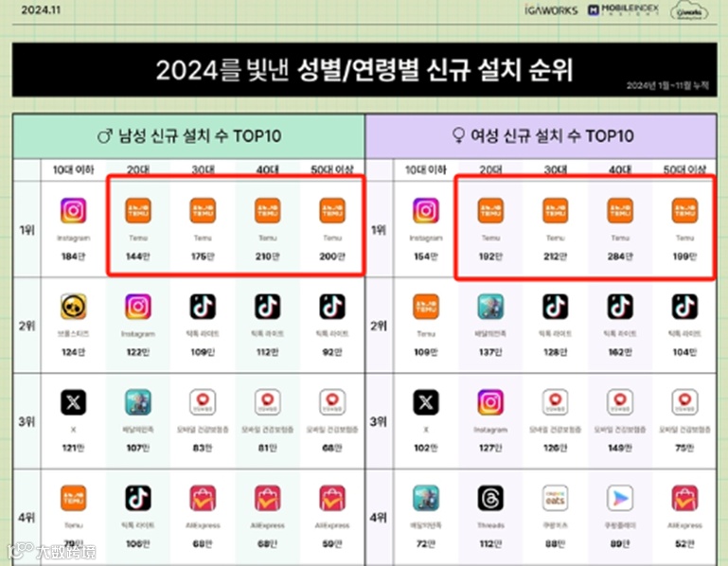The height and width of the screenshot is (566, 728).
Task: Select the X icon above 102만
Action: (x=426, y=402)
